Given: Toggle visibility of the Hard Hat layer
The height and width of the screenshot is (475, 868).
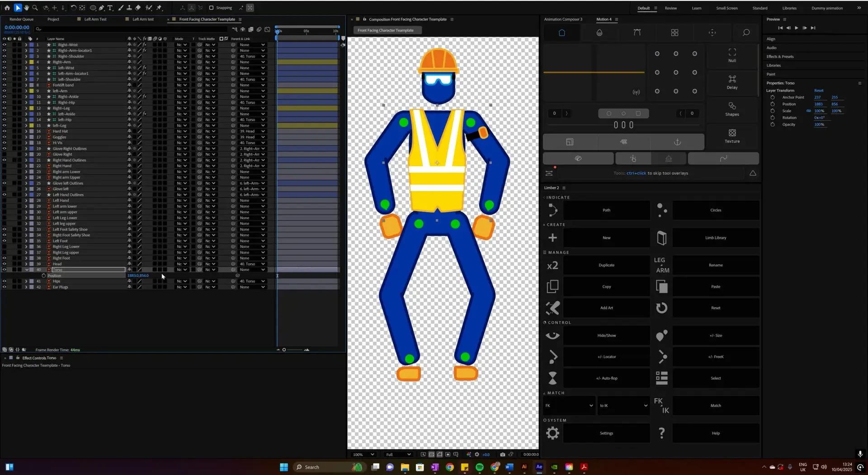Looking at the screenshot, I should [x=5, y=131].
